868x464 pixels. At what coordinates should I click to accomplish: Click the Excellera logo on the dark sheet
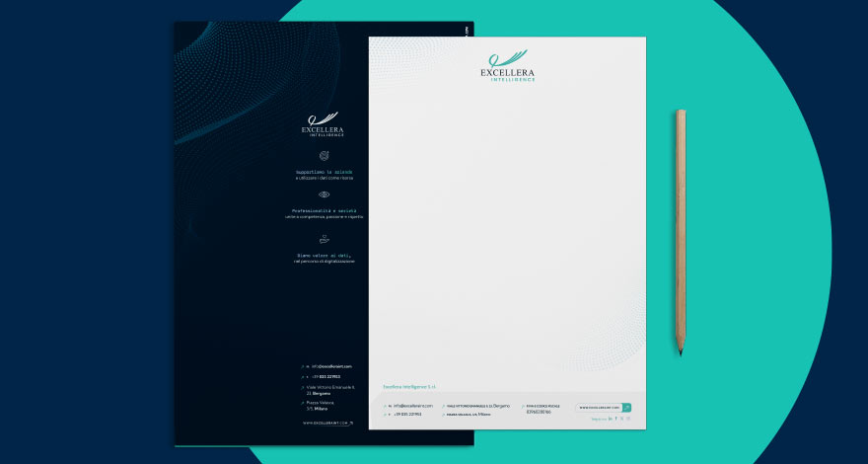tap(323, 124)
